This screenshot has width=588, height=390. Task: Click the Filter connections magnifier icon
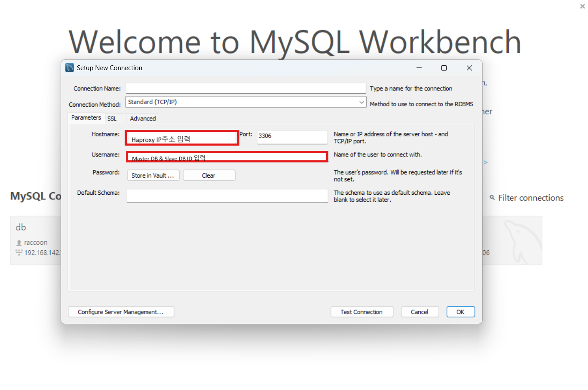pyautogui.click(x=492, y=197)
